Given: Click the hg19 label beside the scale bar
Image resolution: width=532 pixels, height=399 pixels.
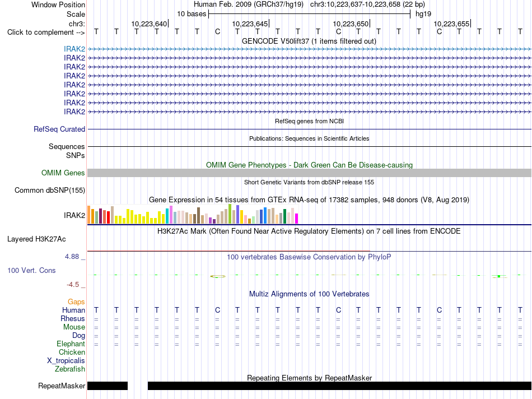Looking at the screenshot, I should pyautogui.click(x=423, y=14).
